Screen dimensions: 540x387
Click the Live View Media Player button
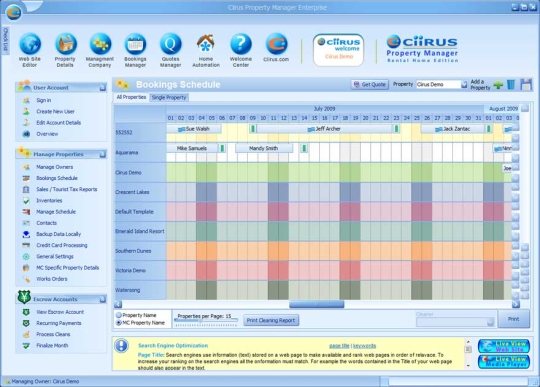pyautogui.click(x=504, y=362)
